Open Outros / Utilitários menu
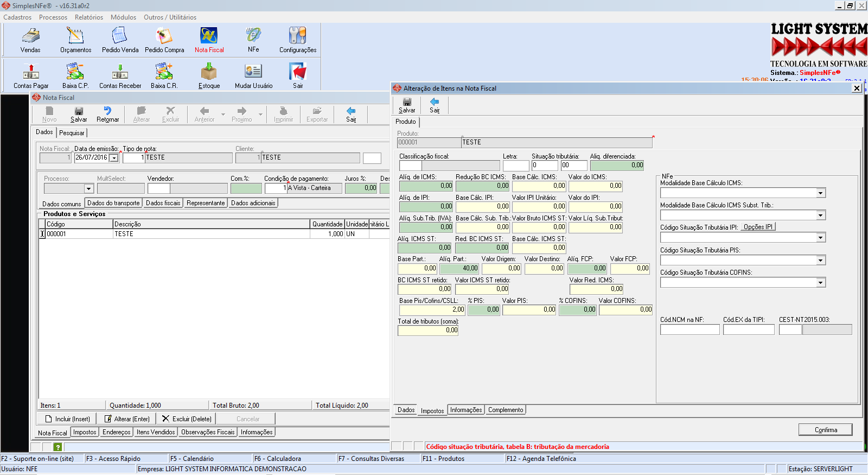868x475 pixels. pos(170,17)
